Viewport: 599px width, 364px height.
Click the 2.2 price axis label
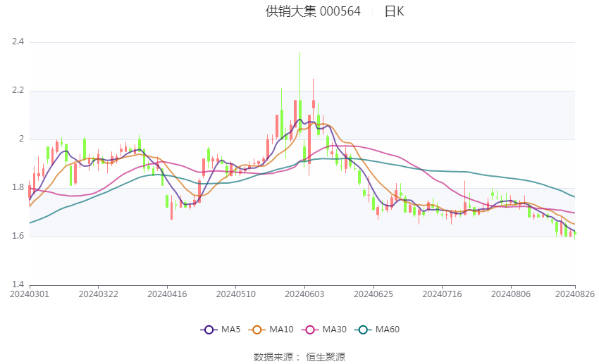18,90
